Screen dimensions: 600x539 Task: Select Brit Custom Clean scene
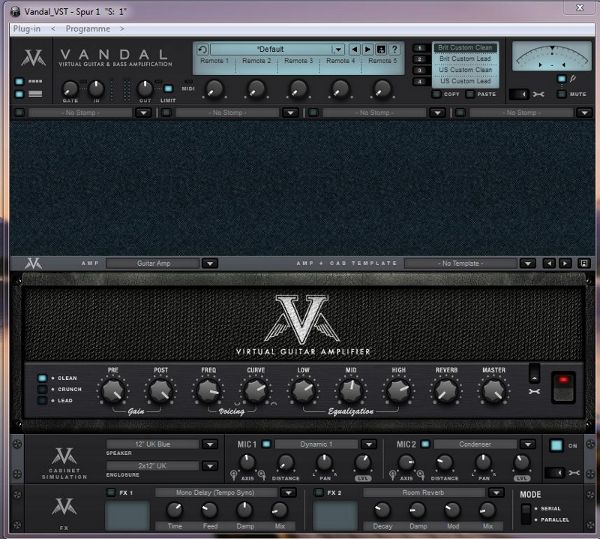tap(465, 48)
